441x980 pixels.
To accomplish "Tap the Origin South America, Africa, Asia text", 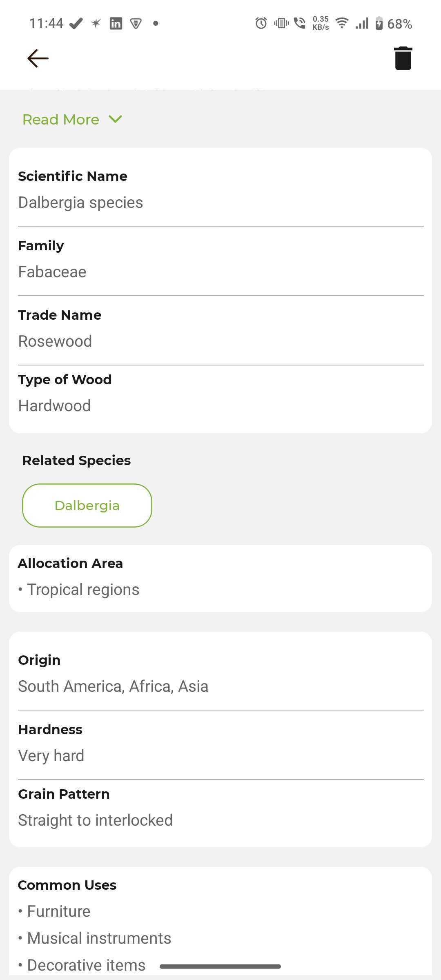I will 113,686.
